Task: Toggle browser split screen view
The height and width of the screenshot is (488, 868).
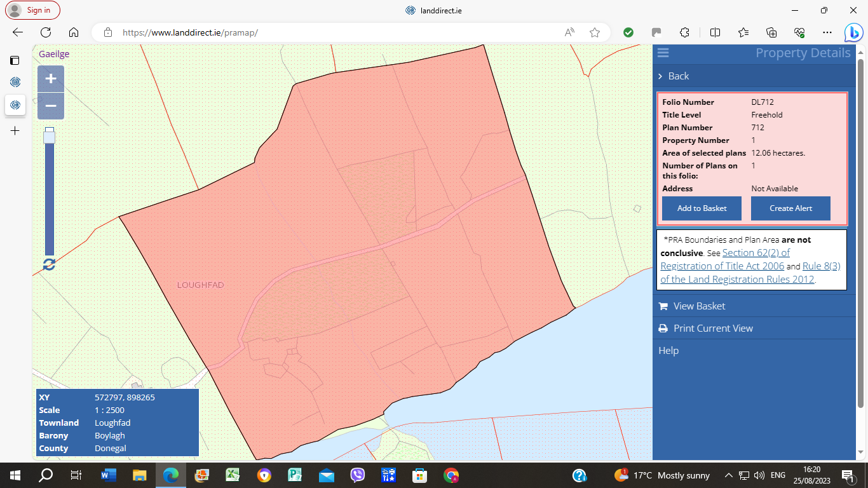Action: click(x=715, y=32)
